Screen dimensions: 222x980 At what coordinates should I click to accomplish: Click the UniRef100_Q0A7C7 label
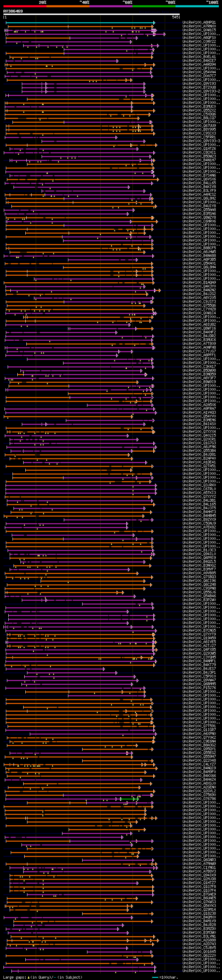199,76
